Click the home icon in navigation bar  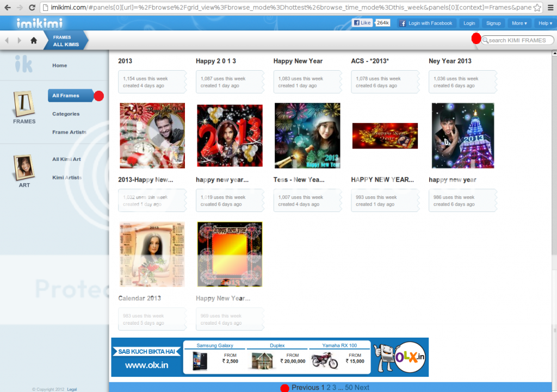point(34,40)
